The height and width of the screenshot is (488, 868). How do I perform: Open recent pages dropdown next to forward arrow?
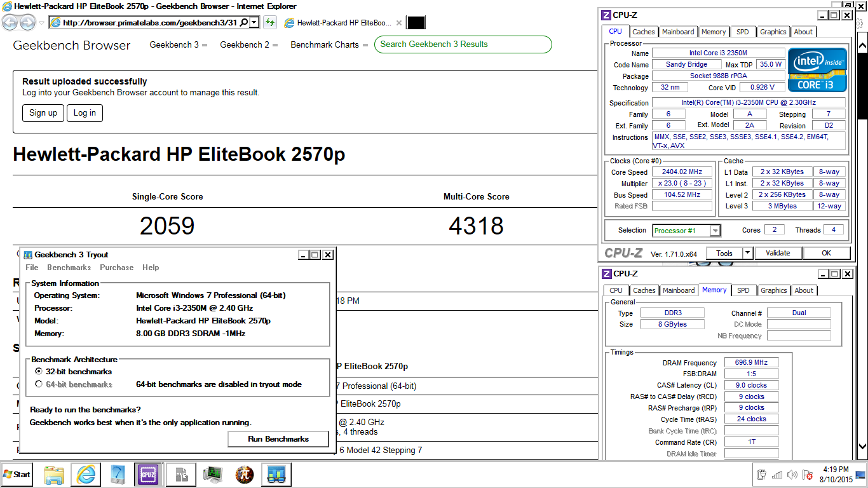pyautogui.click(x=41, y=23)
